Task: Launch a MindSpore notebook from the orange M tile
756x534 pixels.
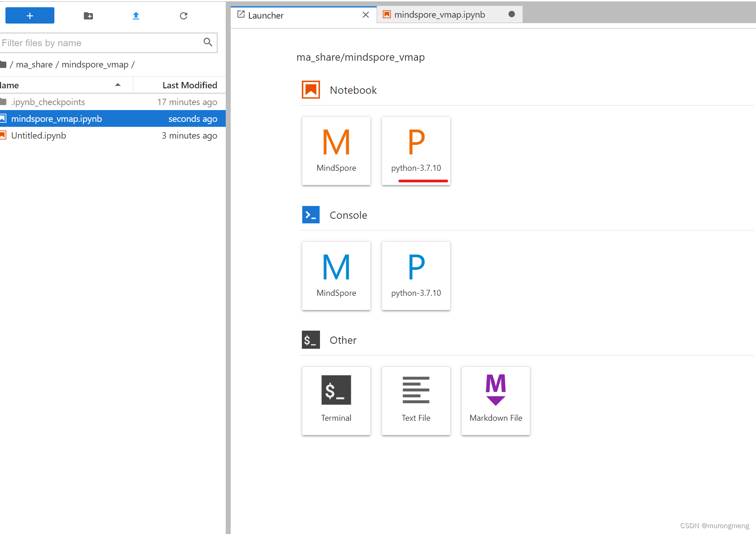Action: coord(336,151)
